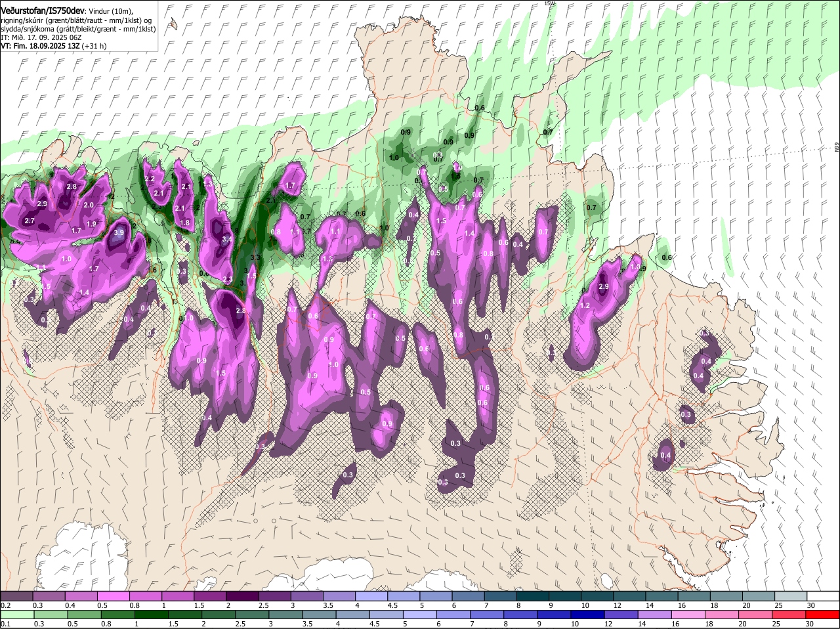Select upper scale swatch between 0.2 and 0.3

[16, 596]
